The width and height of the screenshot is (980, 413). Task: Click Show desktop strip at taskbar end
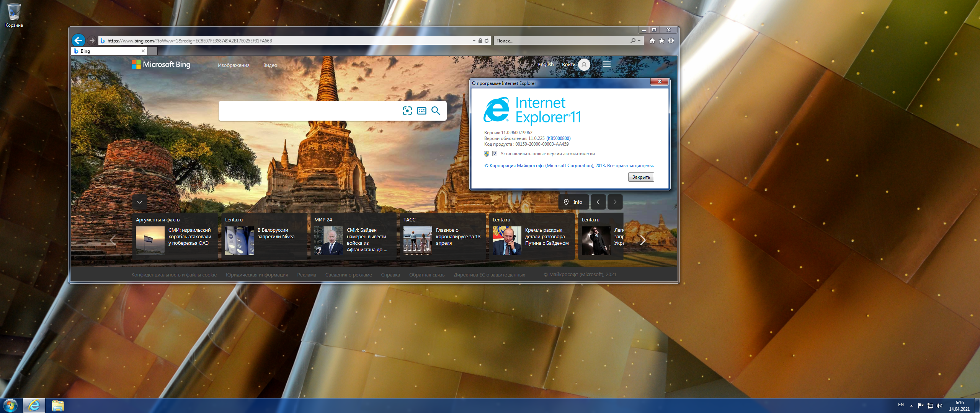(977, 405)
